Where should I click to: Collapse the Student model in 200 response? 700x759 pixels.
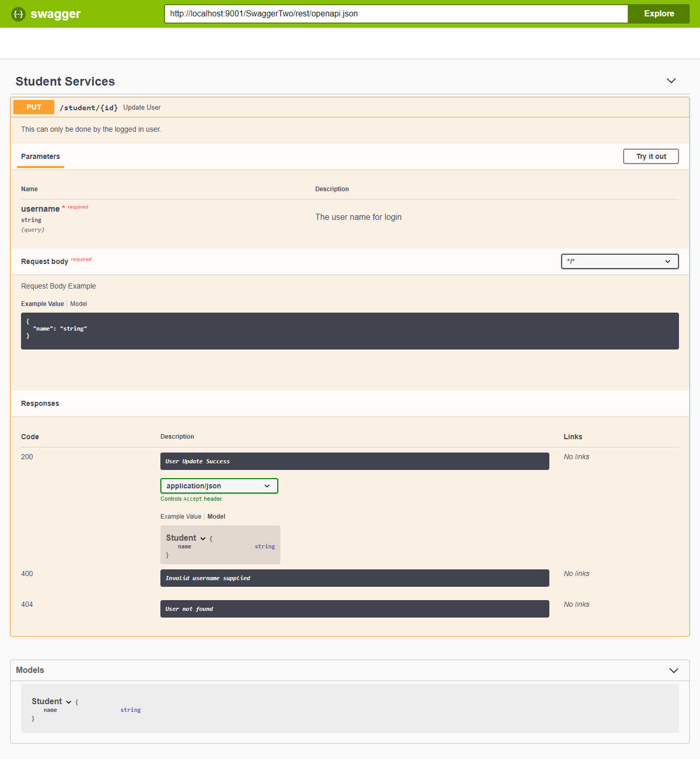[203, 538]
